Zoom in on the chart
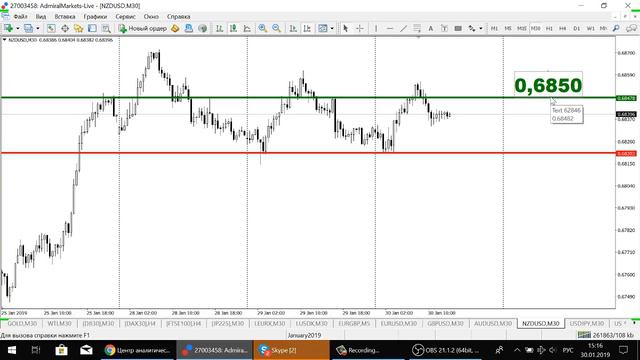The image size is (640, 360). [x=262, y=28]
